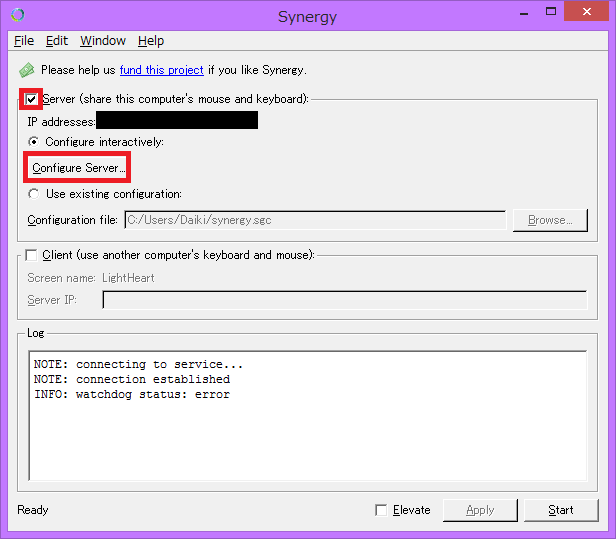616x539 pixels.
Task: Click the 'connection established' log line
Action: point(132,379)
